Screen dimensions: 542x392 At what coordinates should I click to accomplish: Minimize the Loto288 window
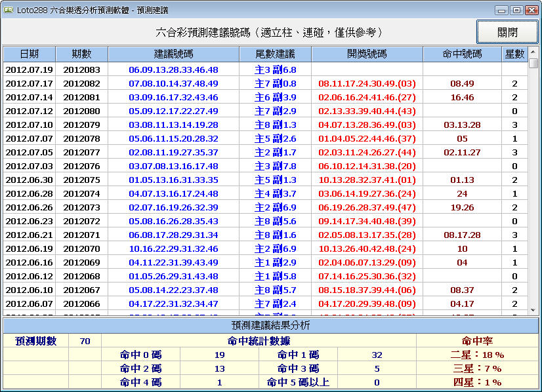[502, 10]
